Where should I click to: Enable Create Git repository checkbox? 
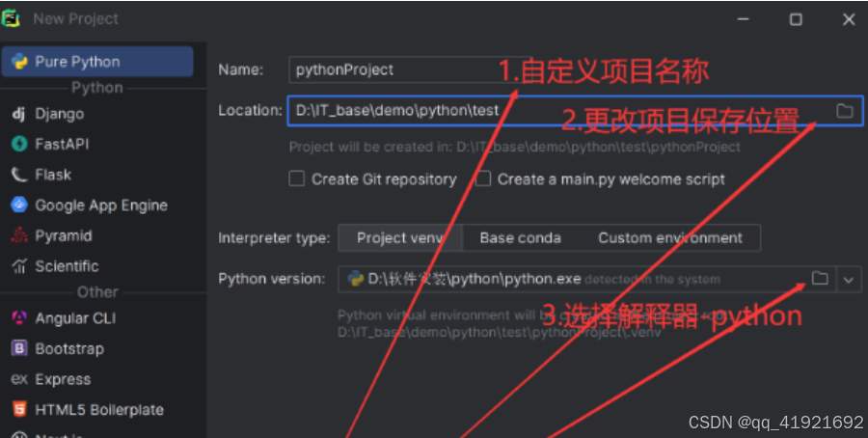(x=297, y=178)
